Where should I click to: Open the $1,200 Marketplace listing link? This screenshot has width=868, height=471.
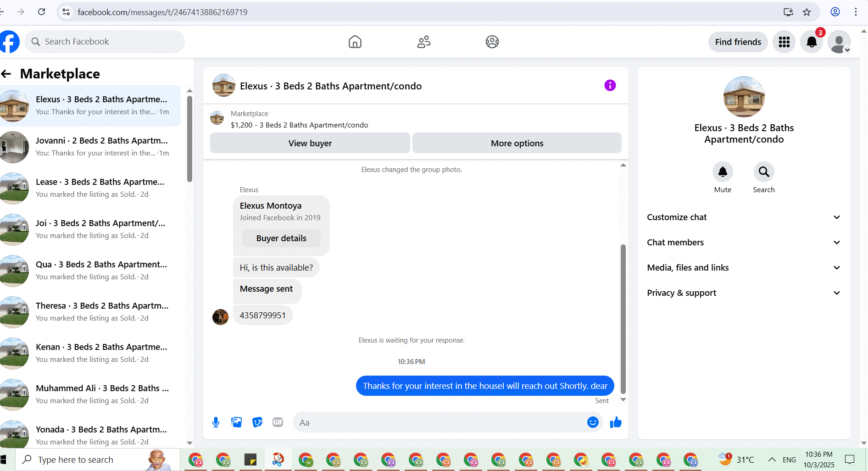pos(299,125)
